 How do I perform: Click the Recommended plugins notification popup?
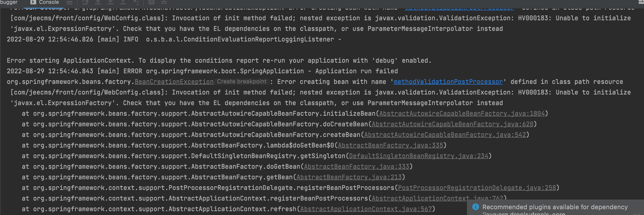[555, 208]
